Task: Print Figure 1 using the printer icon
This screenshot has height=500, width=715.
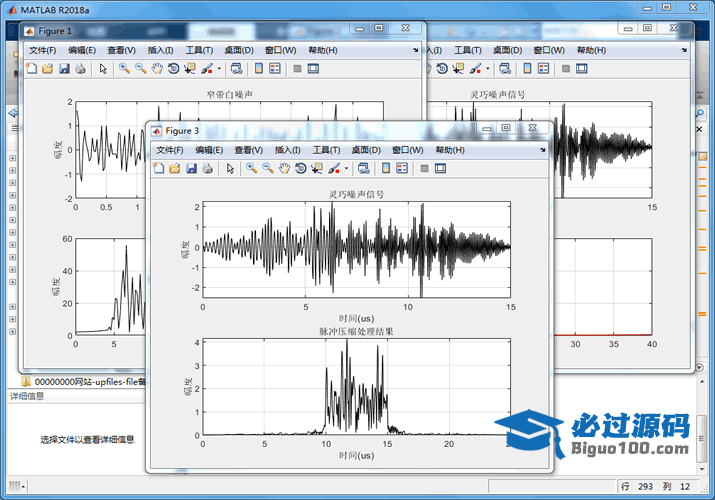Action: click(80, 69)
